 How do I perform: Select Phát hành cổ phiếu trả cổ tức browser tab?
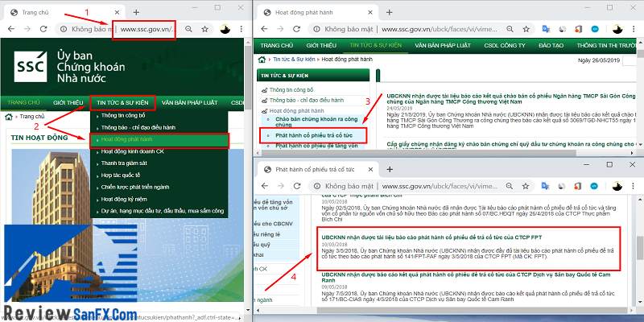tap(319, 169)
